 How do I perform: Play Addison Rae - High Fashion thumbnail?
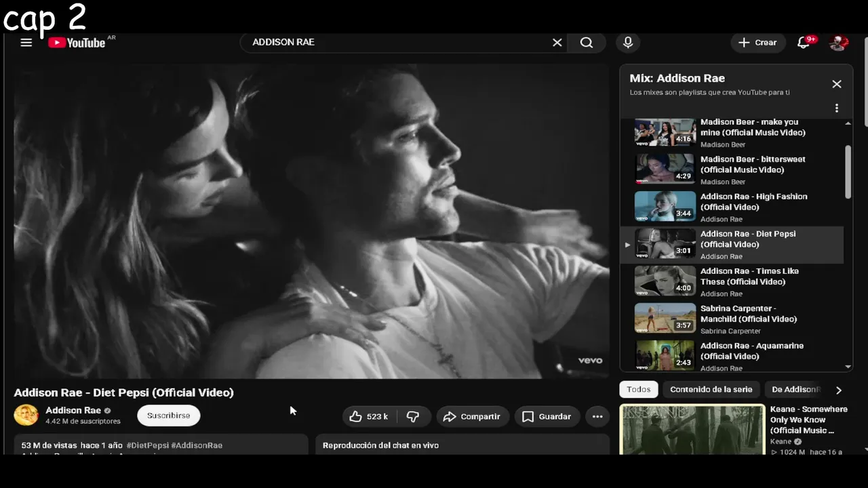click(665, 207)
